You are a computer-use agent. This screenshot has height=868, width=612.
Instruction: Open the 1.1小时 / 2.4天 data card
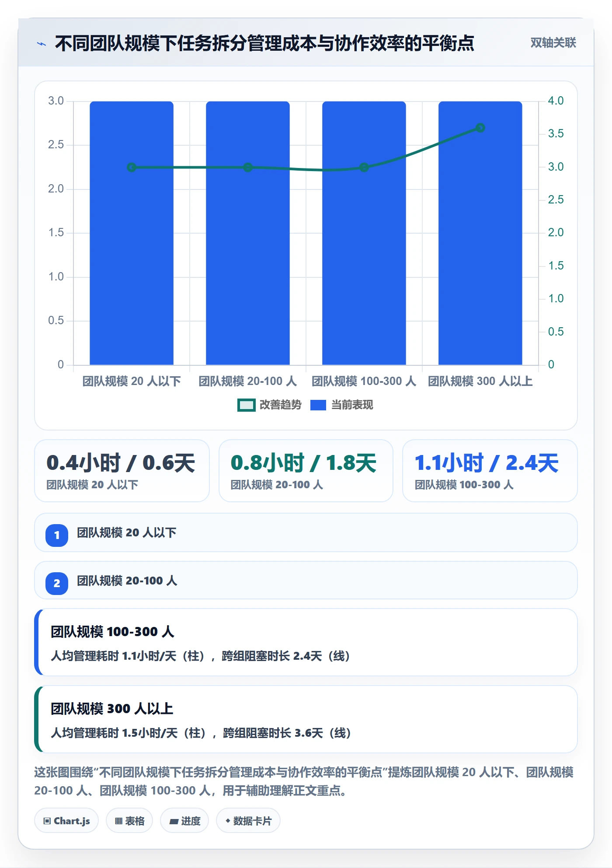490,471
